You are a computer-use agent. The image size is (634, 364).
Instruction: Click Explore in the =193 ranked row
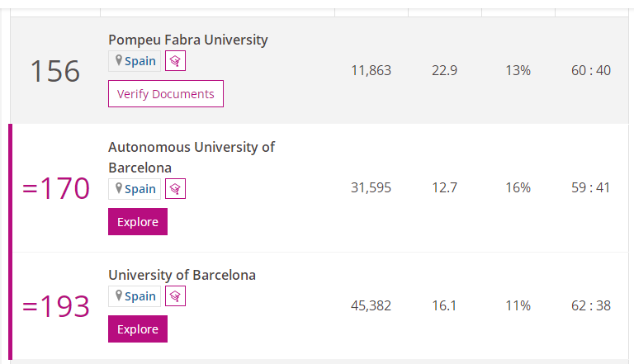pyautogui.click(x=138, y=329)
